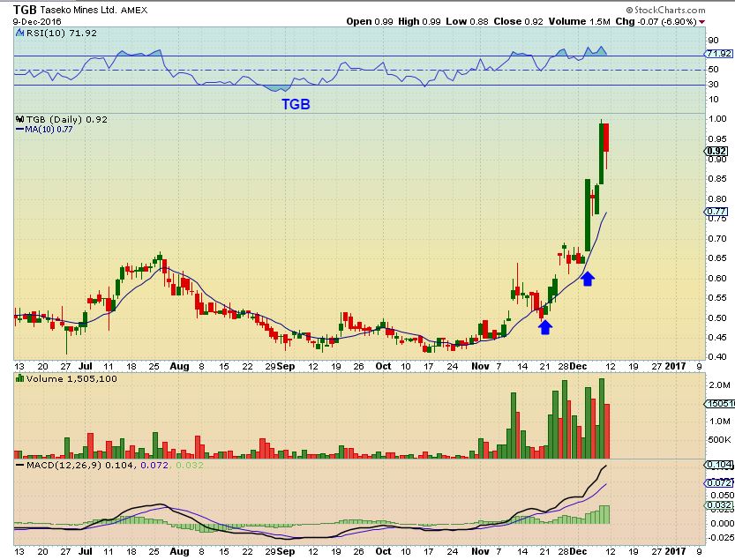The height and width of the screenshot is (560, 735).
Task: Click the MA(10) 0.77 legend text
Action: (x=49, y=130)
